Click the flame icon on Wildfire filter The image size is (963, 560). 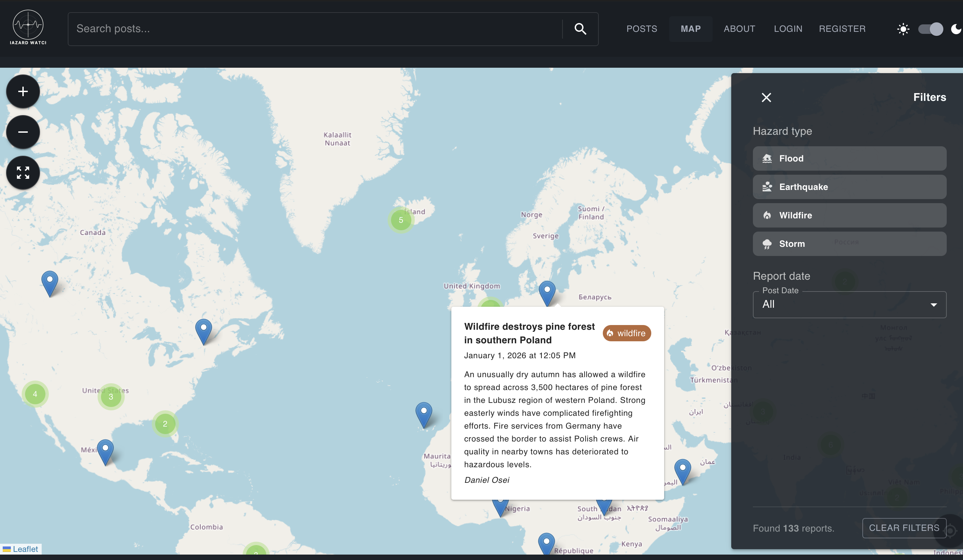(767, 215)
